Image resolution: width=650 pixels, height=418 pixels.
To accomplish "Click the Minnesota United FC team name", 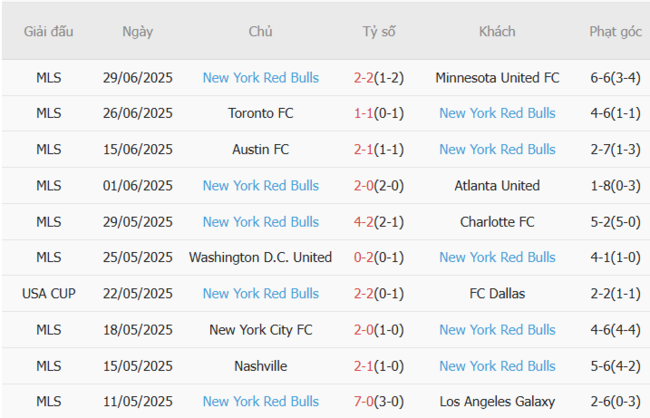I will pos(497,77).
